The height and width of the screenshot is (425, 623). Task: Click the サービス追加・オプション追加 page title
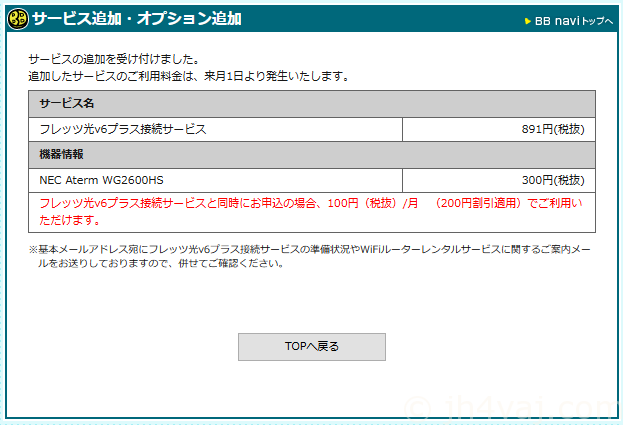[x=136, y=19]
